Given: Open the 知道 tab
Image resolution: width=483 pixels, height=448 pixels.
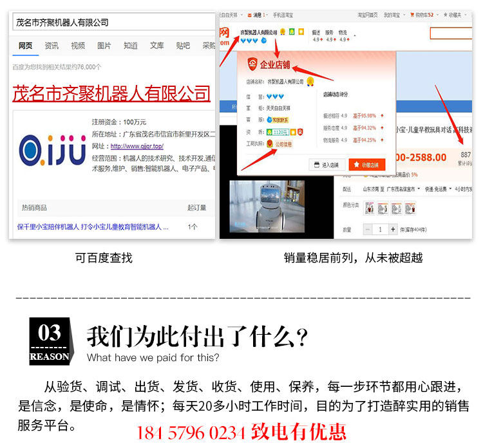Looking at the screenshot, I should click(131, 46).
